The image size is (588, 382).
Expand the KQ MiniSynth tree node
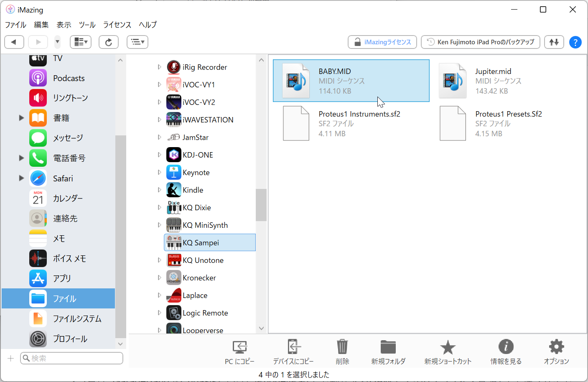pos(159,225)
